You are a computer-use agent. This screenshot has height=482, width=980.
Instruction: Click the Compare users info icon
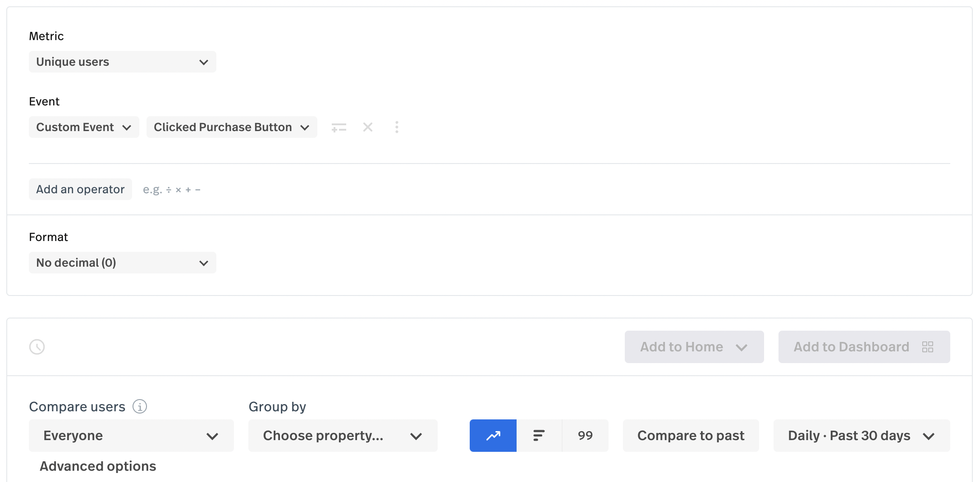140,407
